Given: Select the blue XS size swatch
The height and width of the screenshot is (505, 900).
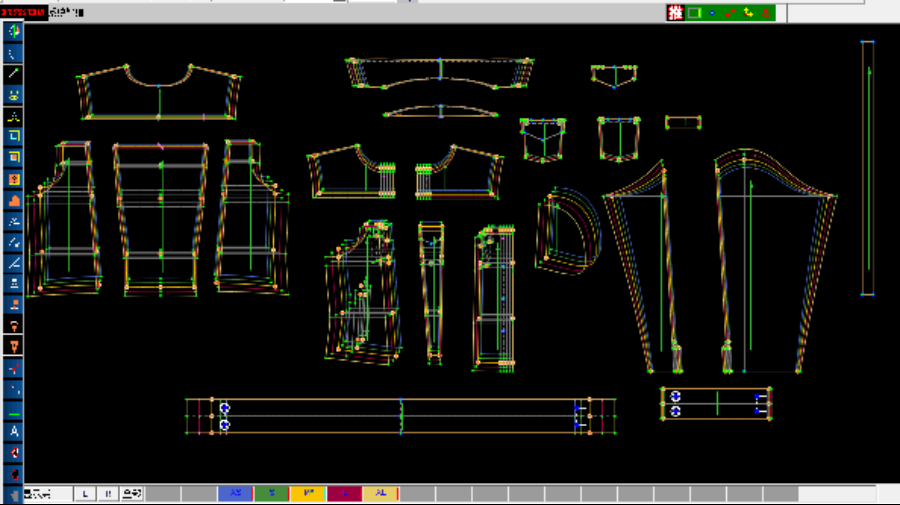Looking at the screenshot, I should pos(235,493).
